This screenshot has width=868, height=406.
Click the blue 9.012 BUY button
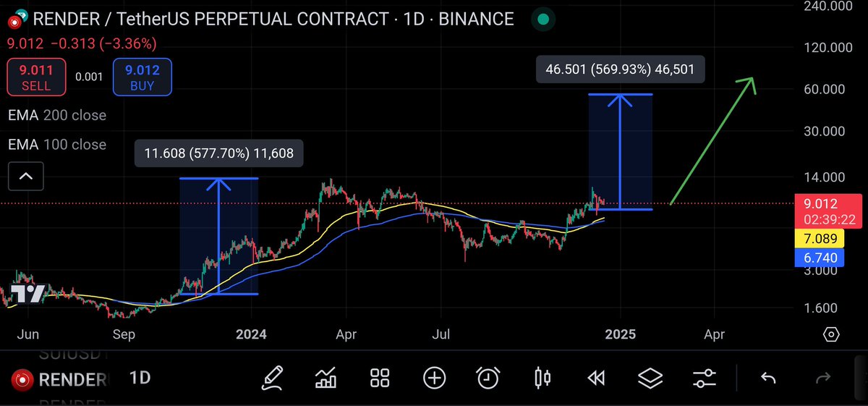click(142, 77)
